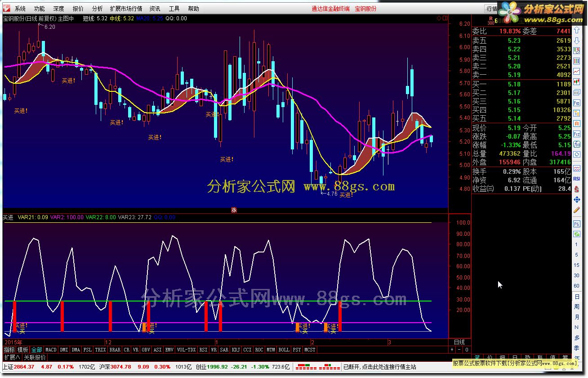Click the diamond icon at main chart top-right
The height and width of the screenshot is (378, 588).
[439, 18]
